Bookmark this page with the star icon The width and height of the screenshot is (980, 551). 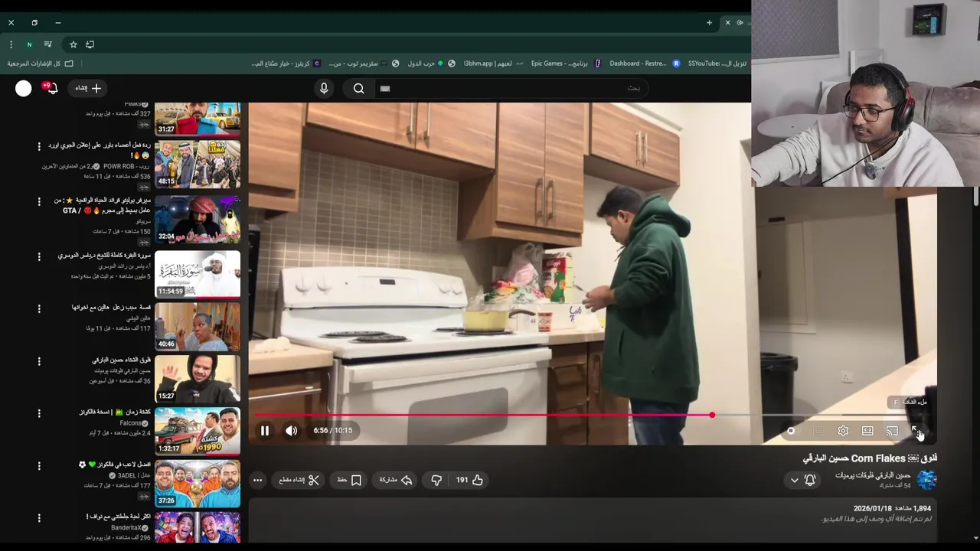click(73, 44)
